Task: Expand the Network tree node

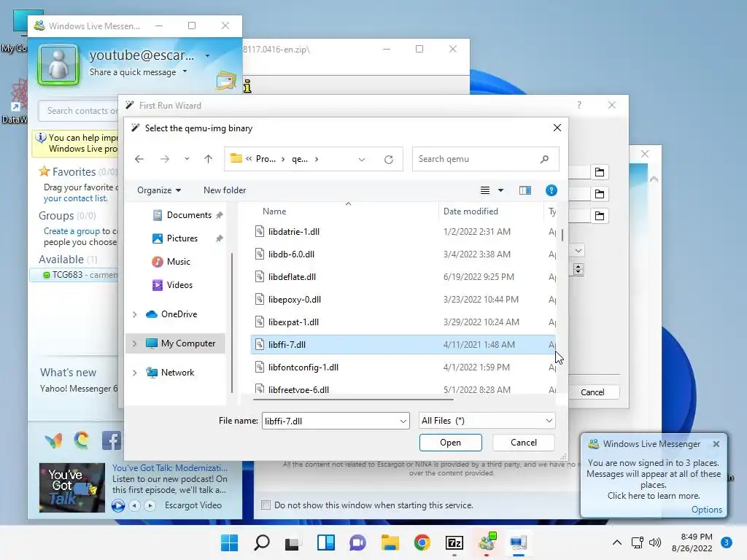Action: tap(134, 373)
